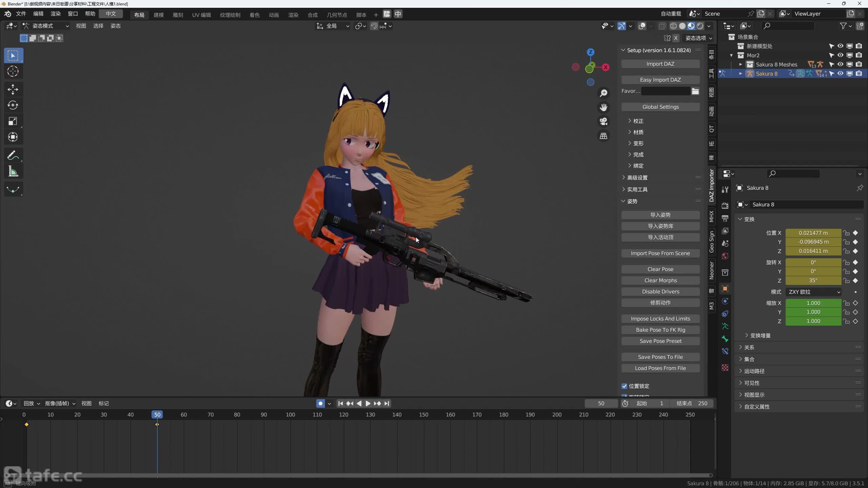The image size is (868, 488).
Task: Click the pan view hand icon
Action: point(604,107)
